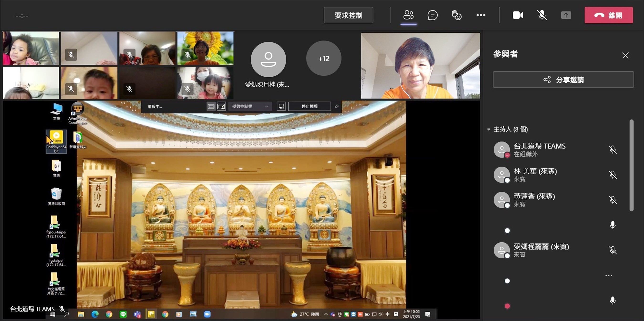The width and height of the screenshot is (644, 321).
Task: Click the 新增資料夾 folder desktop icon
Action: 78,140
